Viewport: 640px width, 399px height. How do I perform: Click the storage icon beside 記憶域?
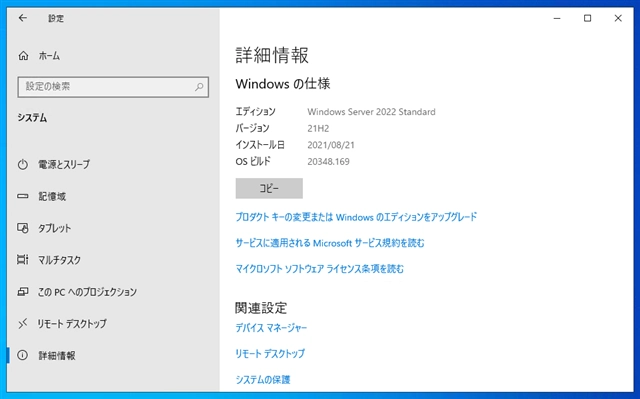pyautogui.click(x=23, y=196)
